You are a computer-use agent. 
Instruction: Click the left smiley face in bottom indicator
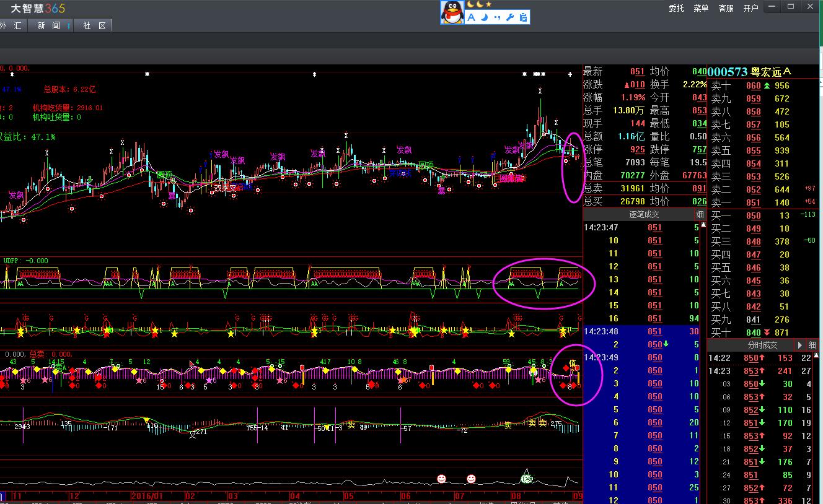tap(441, 479)
